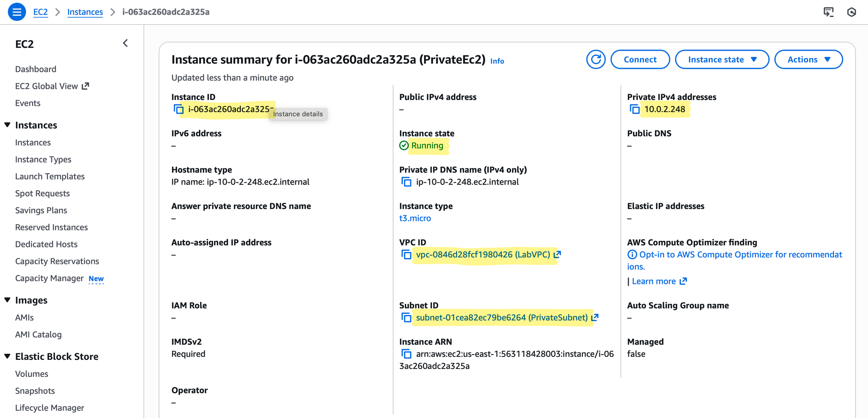The height and width of the screenshot is (418, 868).
Task: Select Volumes in the sidebar
Action: pos(32,374)
